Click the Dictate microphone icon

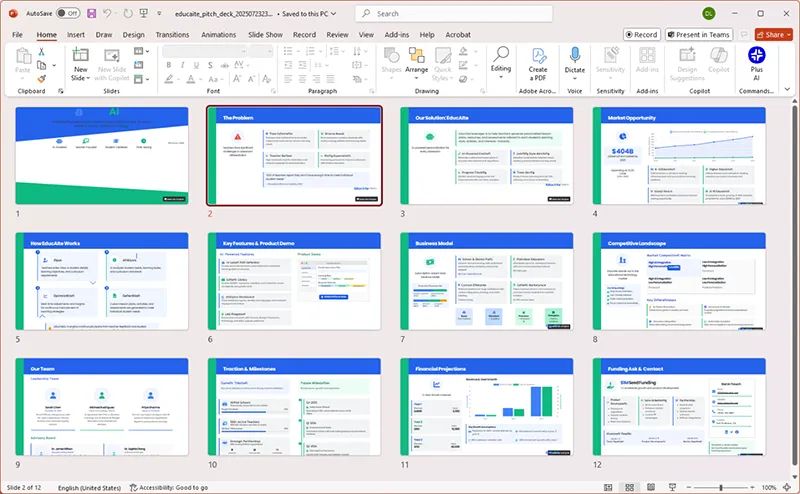pos(575,56)
